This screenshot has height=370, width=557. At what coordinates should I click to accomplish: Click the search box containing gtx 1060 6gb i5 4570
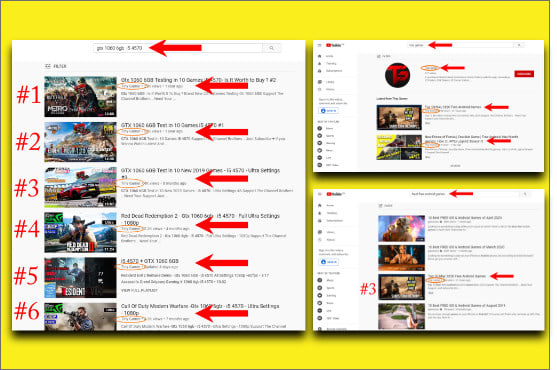[x=178, y=48]
